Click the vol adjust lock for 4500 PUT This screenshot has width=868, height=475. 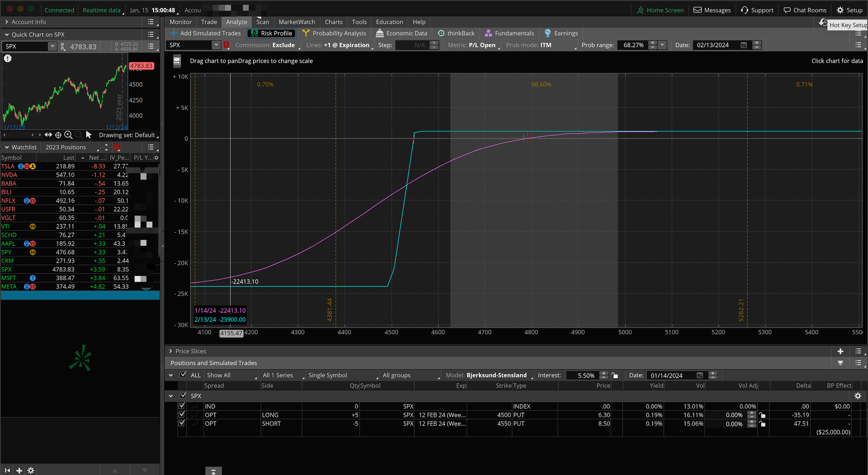[x=762, y=415]
